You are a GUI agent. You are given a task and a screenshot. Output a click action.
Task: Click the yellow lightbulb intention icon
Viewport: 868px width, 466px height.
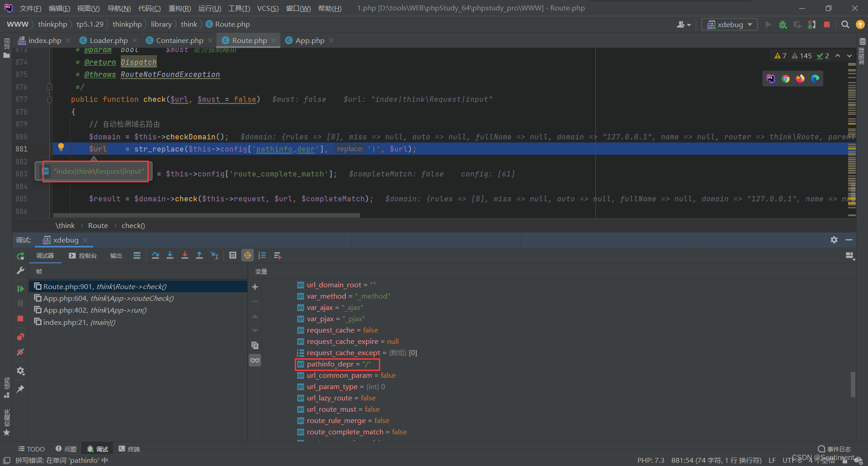[x=61, y=147]
